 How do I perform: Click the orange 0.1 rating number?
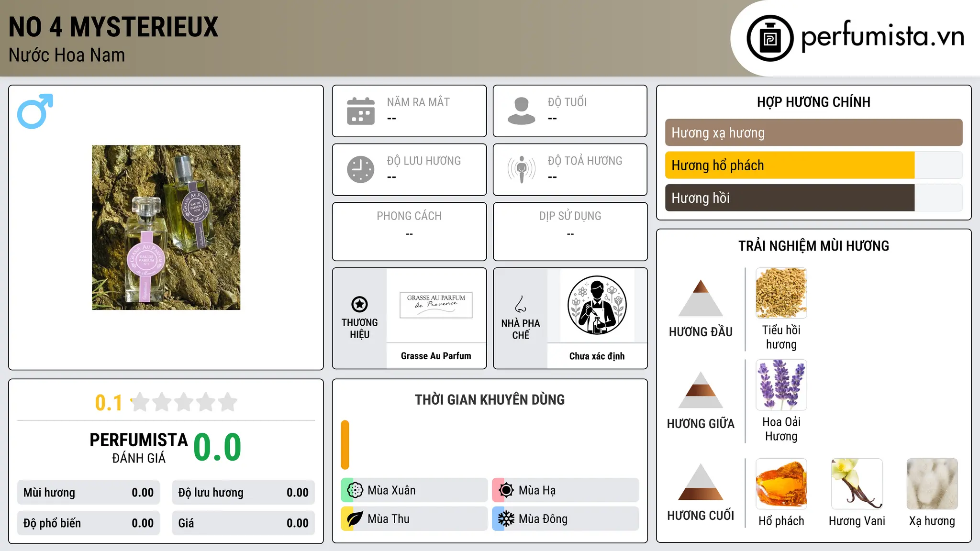[109, 403]
